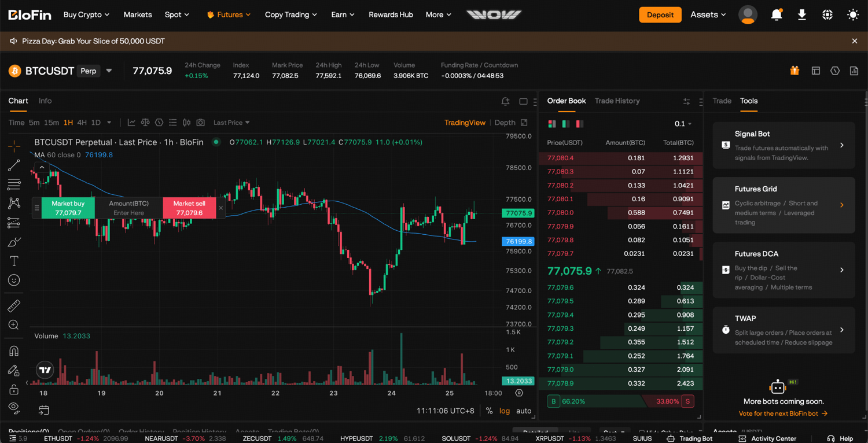868x443 pixels.
Task: Open the Signal Bot card
Action: coord(784,145)
